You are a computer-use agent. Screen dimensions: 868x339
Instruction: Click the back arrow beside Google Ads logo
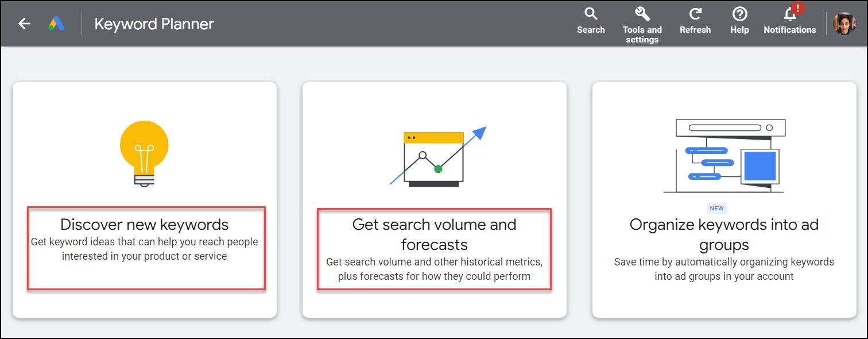pyautogui.click(x=23, y=24)
